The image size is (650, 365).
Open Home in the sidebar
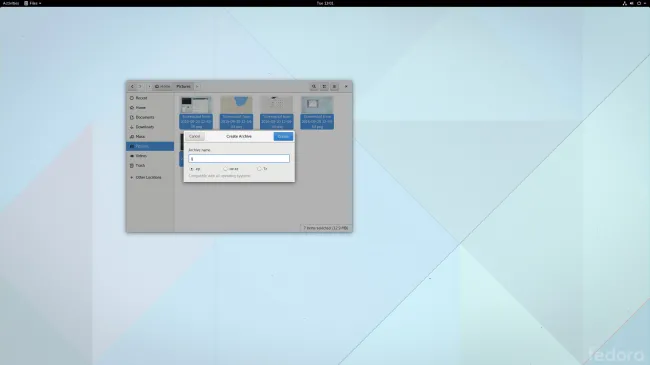point(150,108)
